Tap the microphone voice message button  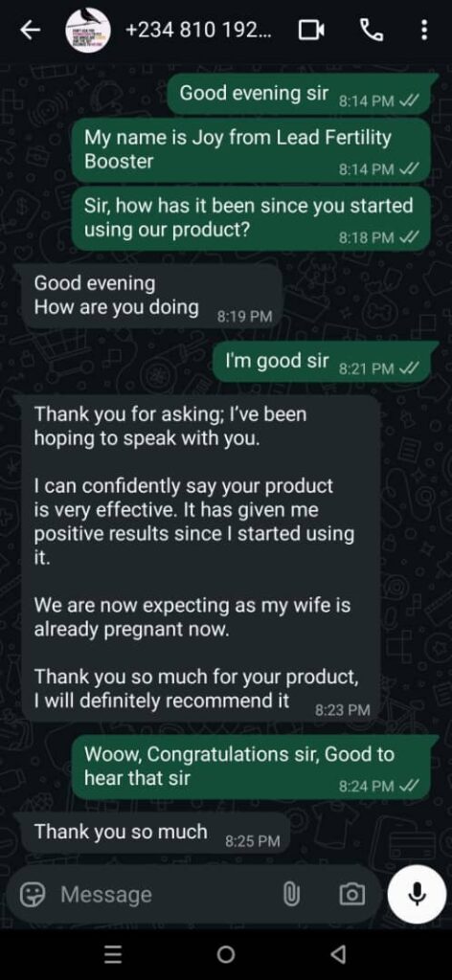coord(417,895)
